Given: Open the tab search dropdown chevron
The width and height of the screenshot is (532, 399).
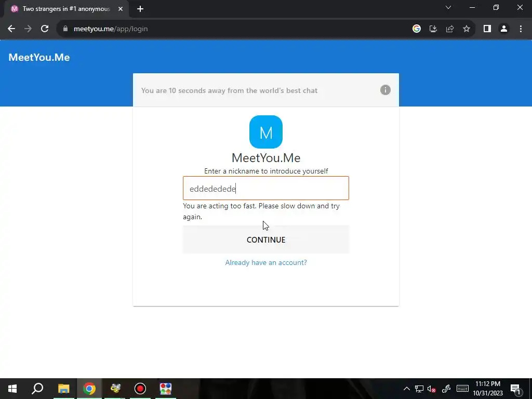Looking at the screenshot, I should [x=448, y=7].
